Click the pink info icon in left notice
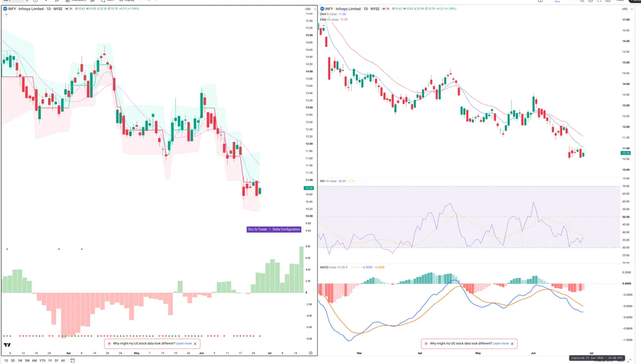This screenshot has height=364, width=641. 110,344
